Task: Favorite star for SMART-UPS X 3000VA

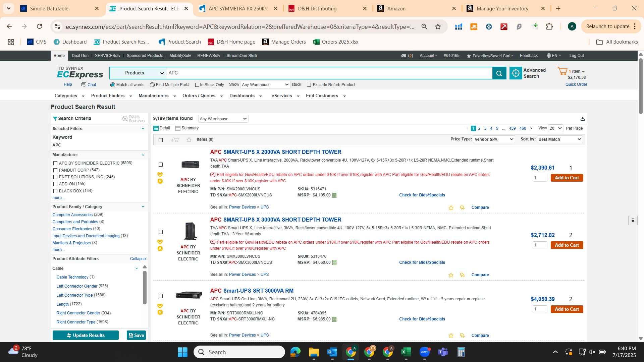Action: pyautogui.click(x=451, y=275)
